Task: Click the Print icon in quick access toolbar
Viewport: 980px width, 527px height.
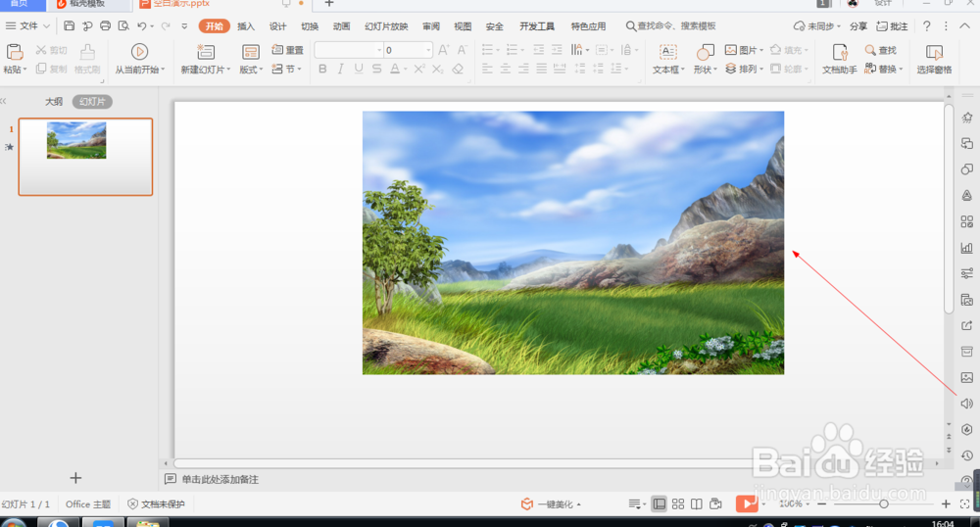Action: coord(106,26)
